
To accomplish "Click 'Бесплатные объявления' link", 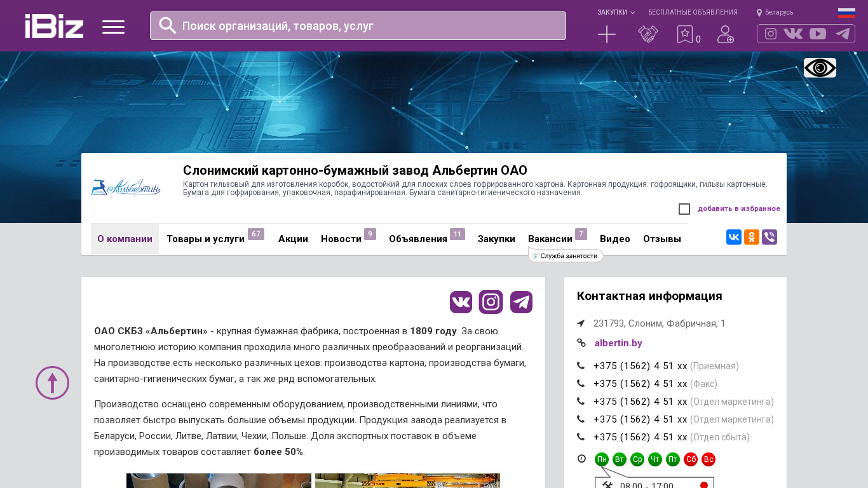I will click(x=693, y=13).
